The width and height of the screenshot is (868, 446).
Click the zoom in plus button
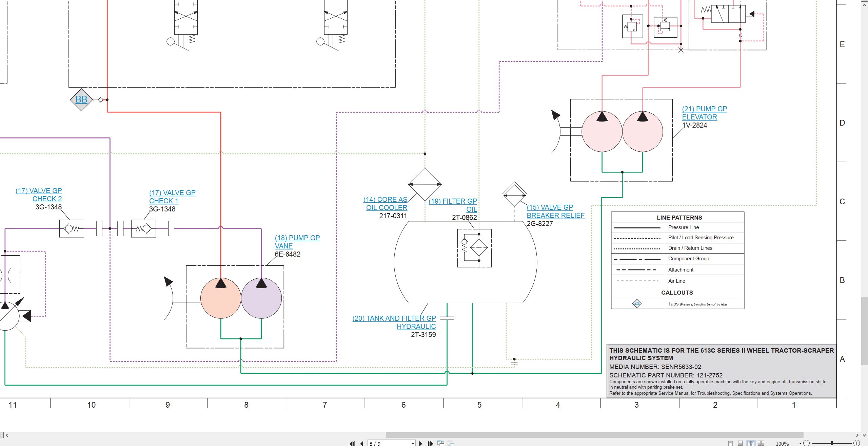tap(856, 443)
